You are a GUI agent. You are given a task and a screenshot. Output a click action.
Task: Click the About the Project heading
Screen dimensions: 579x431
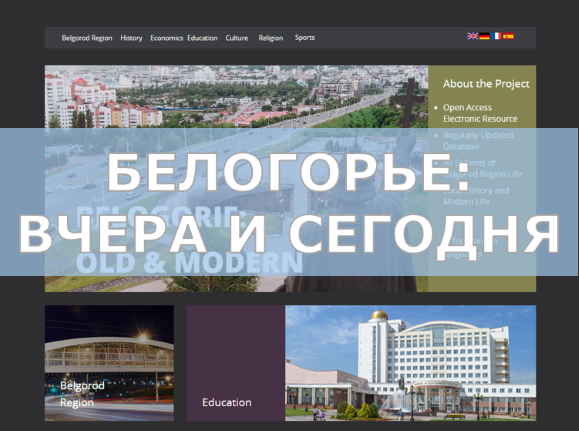486,84
